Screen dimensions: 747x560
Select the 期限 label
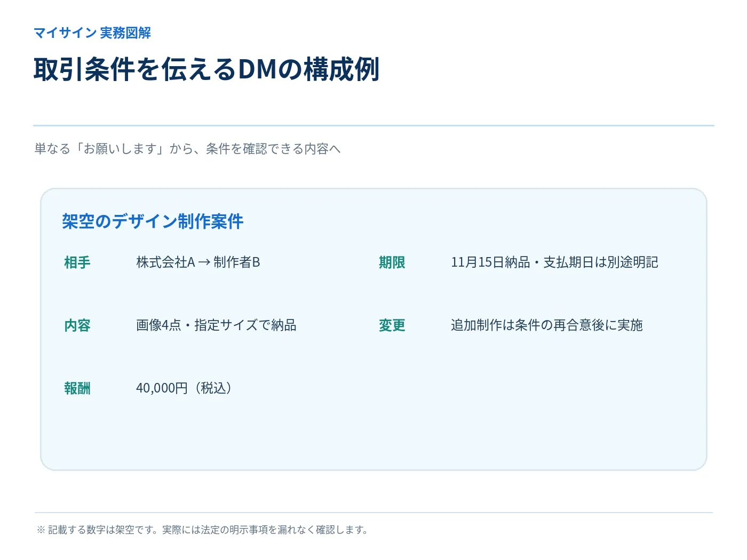point(392,262)
